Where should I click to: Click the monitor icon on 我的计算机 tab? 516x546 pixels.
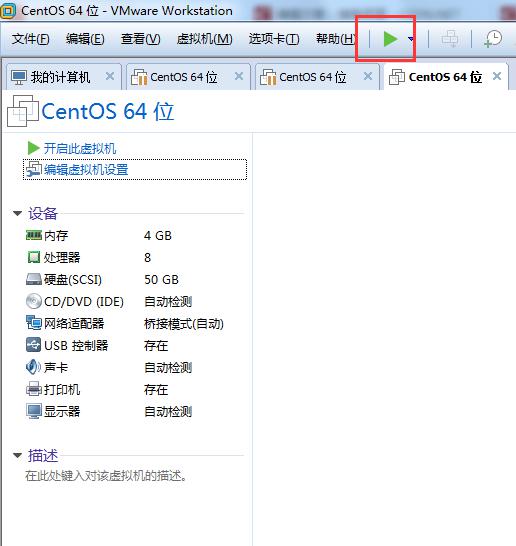[19, 77]
